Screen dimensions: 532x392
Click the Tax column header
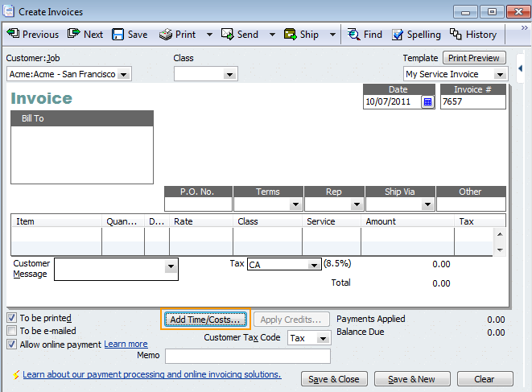click(480, 221)
